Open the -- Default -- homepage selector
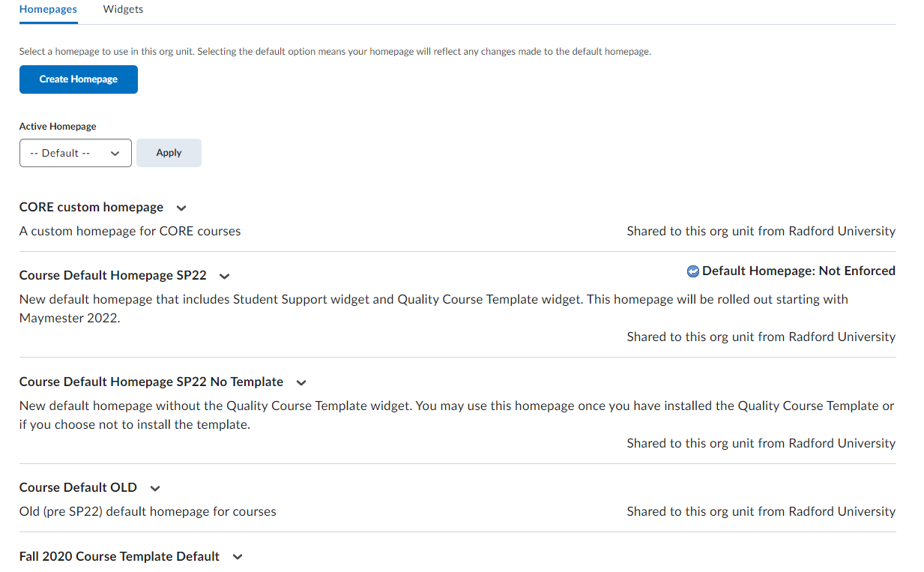This screenshot has width=924, height=572. tap(75, 153)
